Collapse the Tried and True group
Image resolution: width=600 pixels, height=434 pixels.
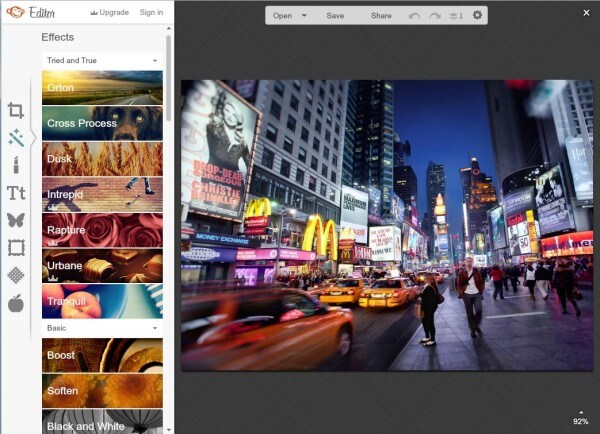[155, 60]
